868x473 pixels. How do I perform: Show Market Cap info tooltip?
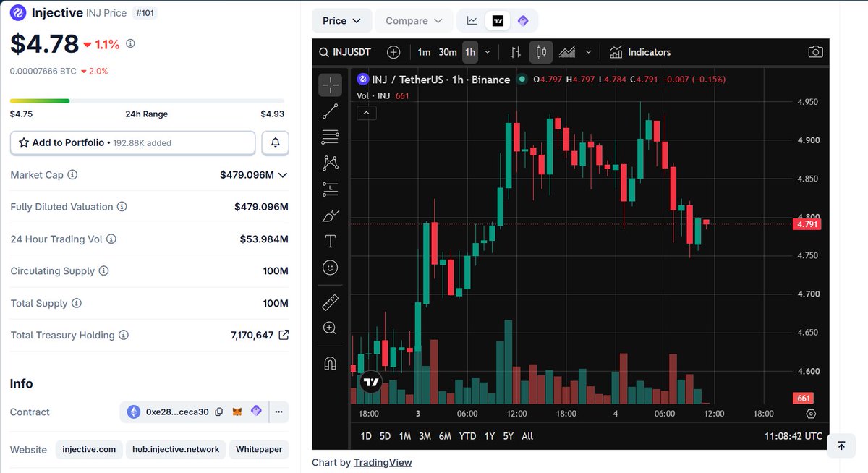coord(72,175)
